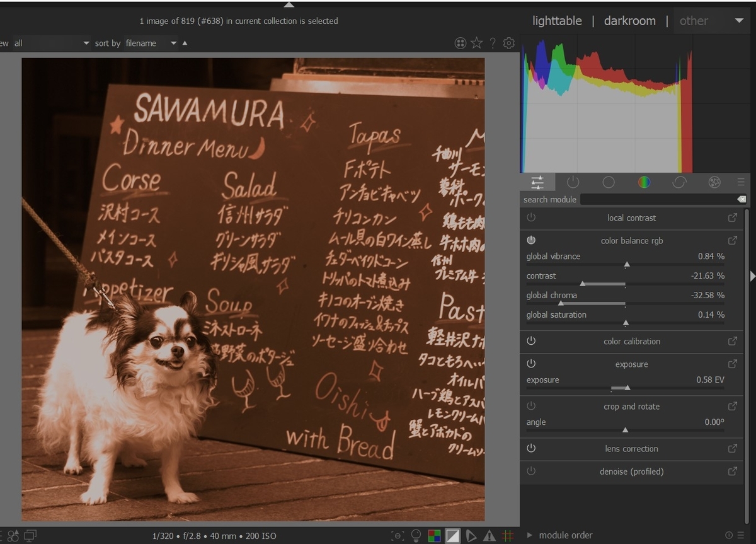Open second darkroom window icon
756x544 pixels.
coord(30,536)
